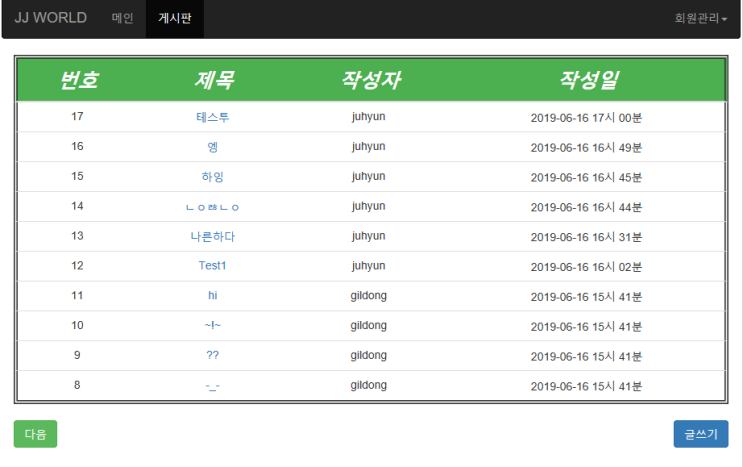Click author gildong in row 8
Screen dimensions: 743x467
tap(368, 386)
